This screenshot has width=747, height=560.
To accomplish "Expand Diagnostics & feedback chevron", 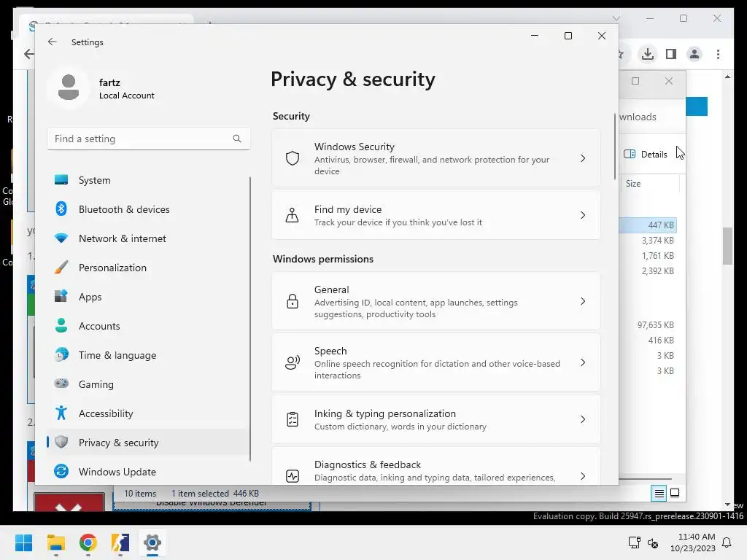I will pyautogui.click(x=583, y=475).
